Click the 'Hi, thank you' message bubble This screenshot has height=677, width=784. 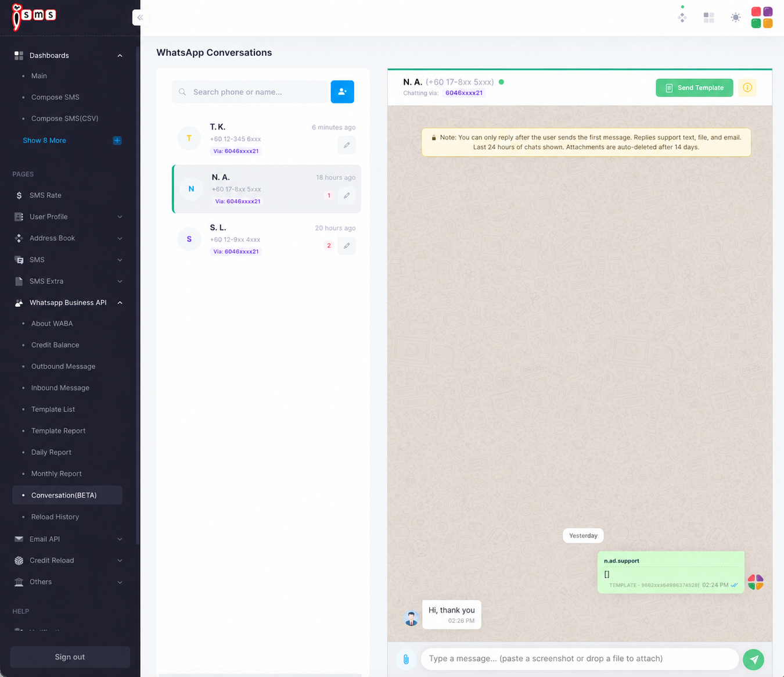pos(451,615)
